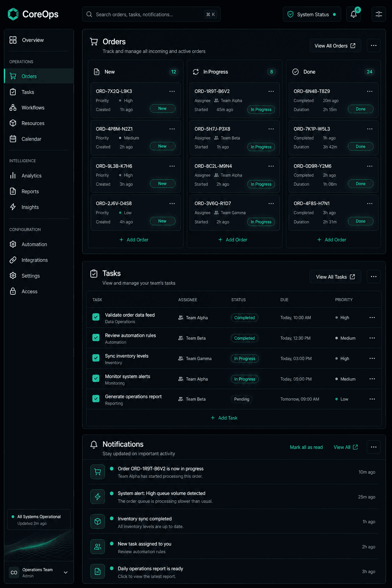
Task: Select Resources in the sidebar
Action: (x=39, y=123)
